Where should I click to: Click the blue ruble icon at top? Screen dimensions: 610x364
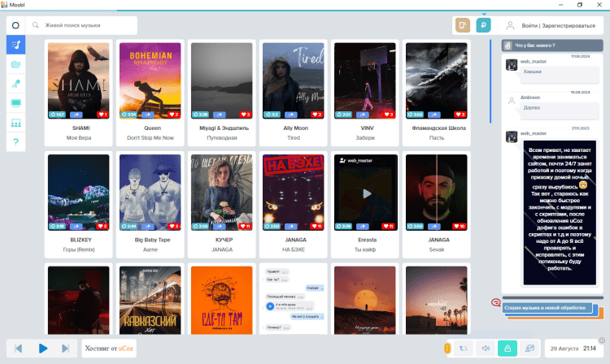483,26
